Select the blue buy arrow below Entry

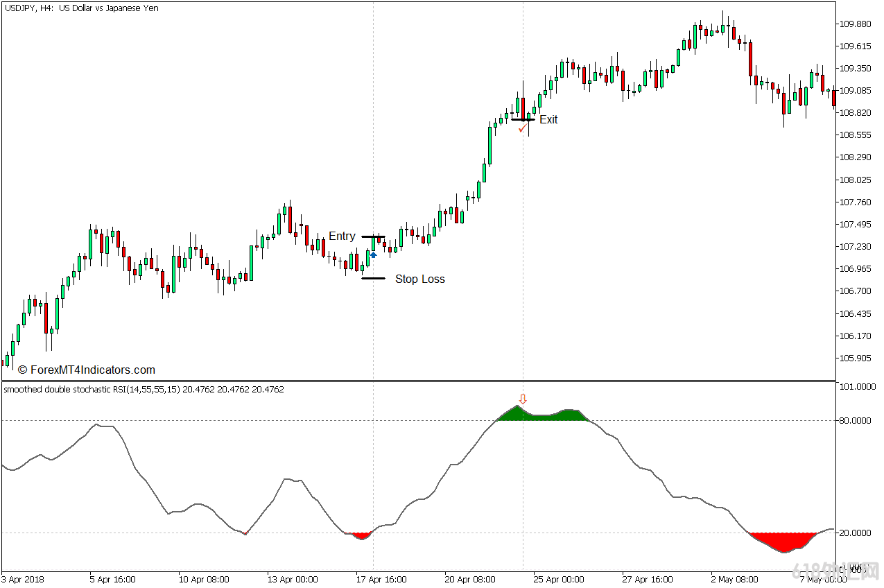tap(373, 254)
